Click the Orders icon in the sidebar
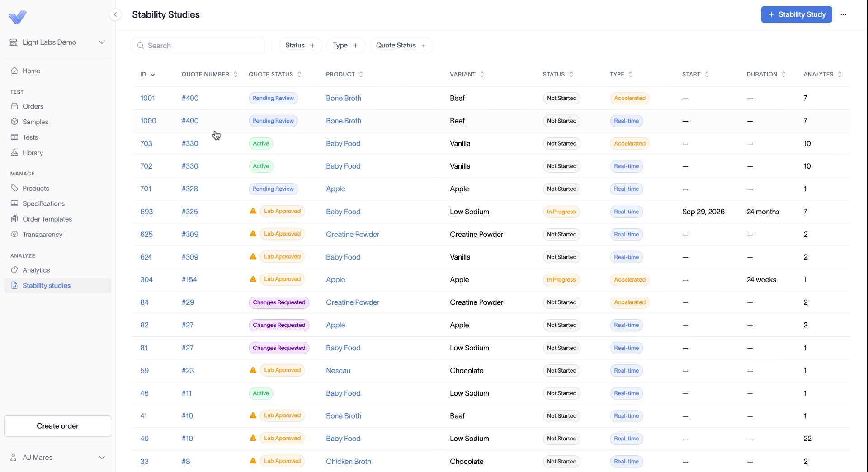Image resolution: width=868 pixels, height=472 pixels. pos(14,106)
